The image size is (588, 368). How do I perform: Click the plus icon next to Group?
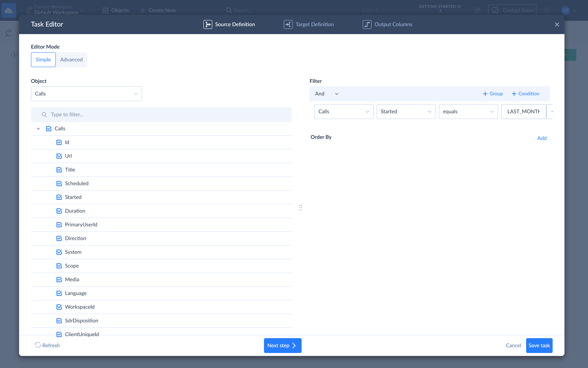485,94
